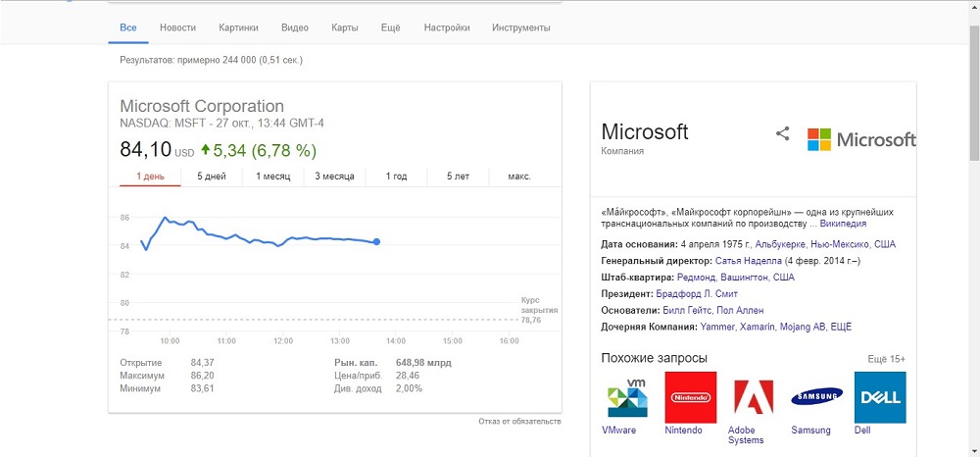Open Настройки search settings menu
Screen dimensions: 980x457
pyautogui.click(x=447, y=27)
